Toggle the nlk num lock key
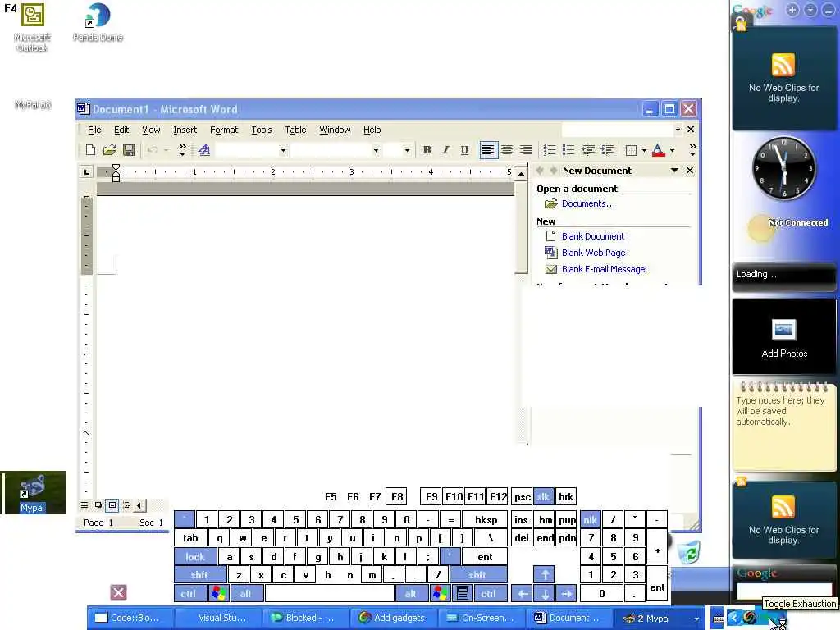Screen dimensions: 840x630 tap(591, 519)
